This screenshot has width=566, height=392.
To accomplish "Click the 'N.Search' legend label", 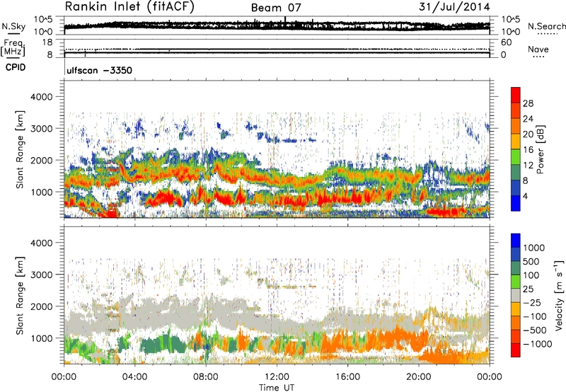I will click(x=546, y=26).
